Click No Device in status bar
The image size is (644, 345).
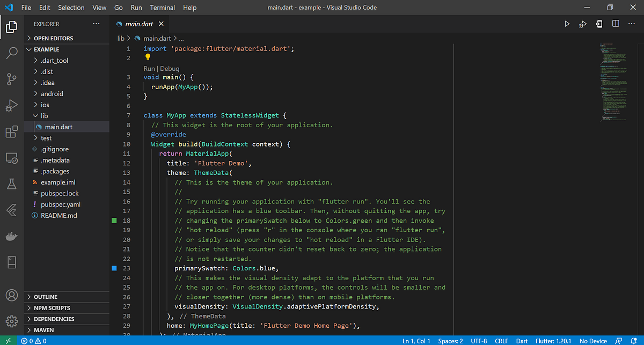pos(594,341)
